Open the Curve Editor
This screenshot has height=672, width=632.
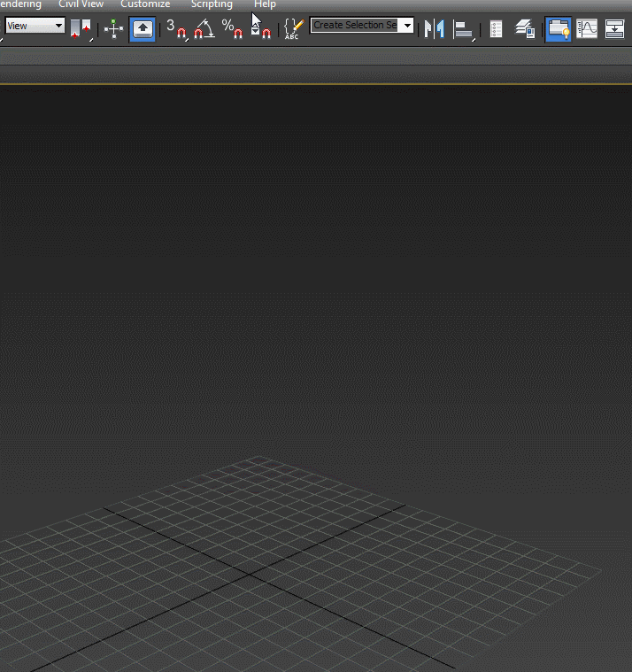587,28
